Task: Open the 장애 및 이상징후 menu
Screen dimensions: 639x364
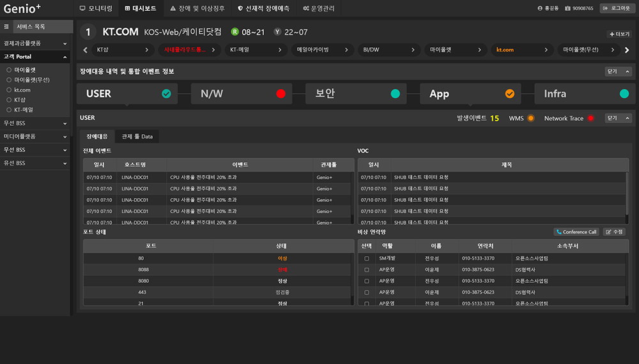Action: click(197, 8)
